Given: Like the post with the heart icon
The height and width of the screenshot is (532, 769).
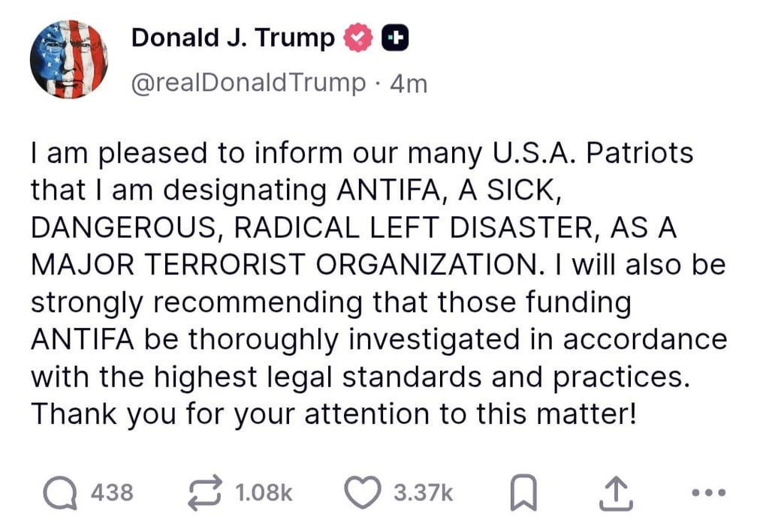Looking at the screenshot, I should click(x=363, y=492).
